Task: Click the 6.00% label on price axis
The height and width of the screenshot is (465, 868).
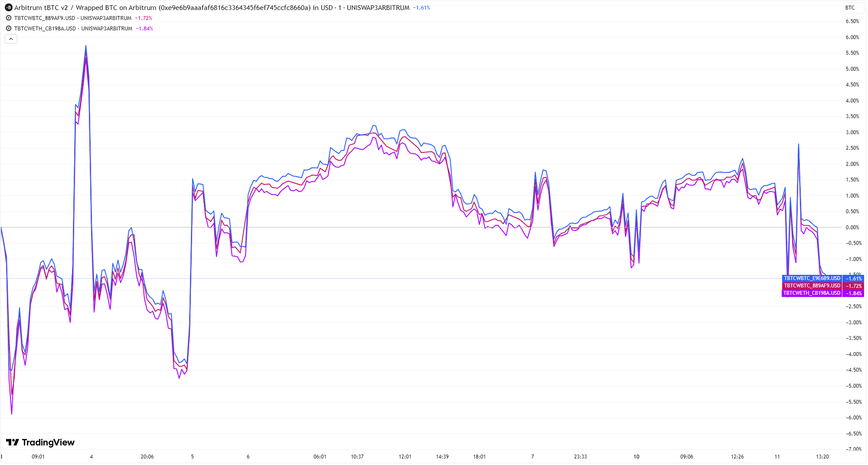Action: 852,37
